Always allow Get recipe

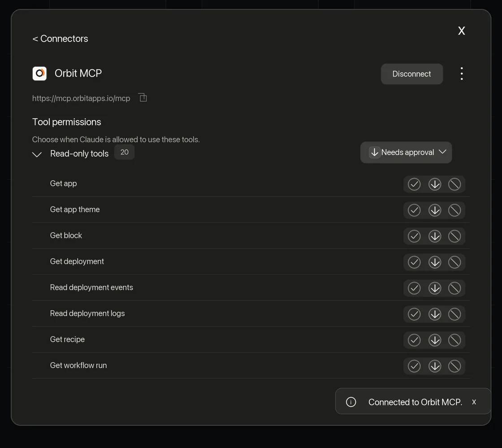click(x=414, y=340)
